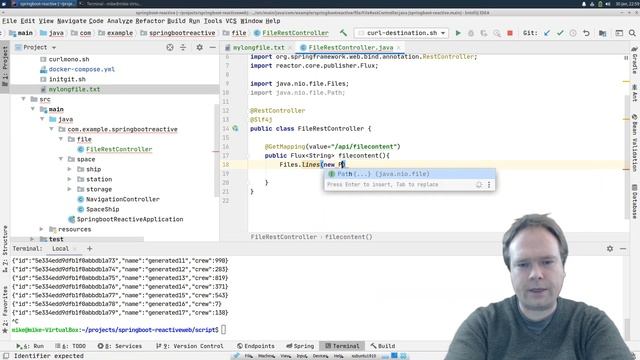Open the File menu

[x=9, y=21]
